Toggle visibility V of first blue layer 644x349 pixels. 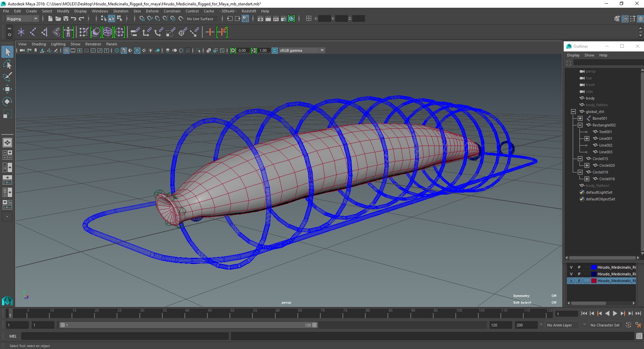[571, 267]
